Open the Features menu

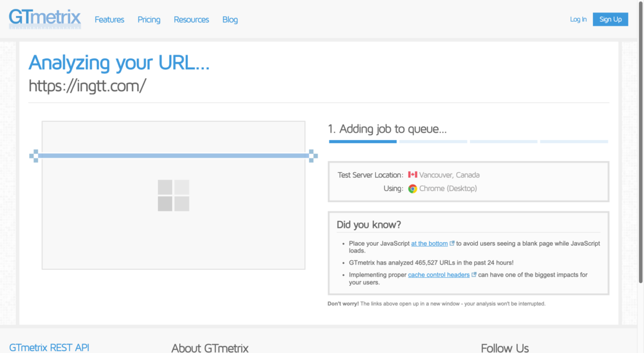pos(109,19)
